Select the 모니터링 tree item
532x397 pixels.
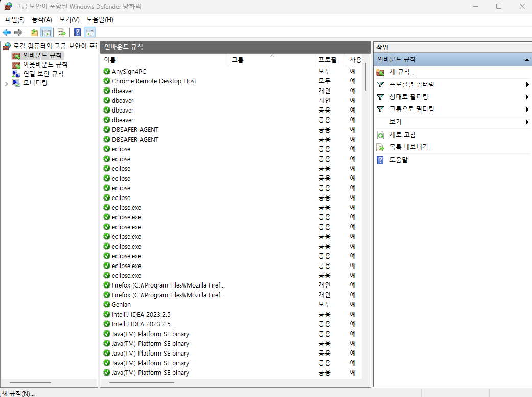point(35,83)
